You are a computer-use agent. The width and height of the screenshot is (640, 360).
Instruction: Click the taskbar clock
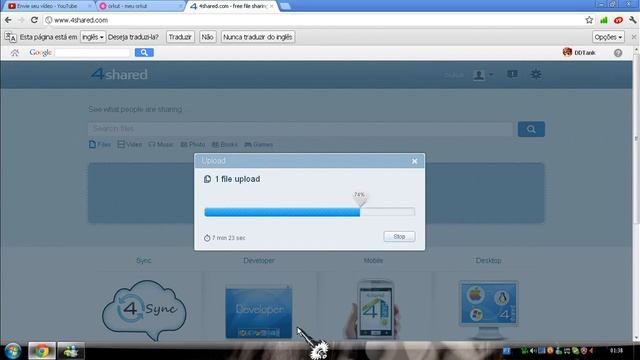[616, 351]
